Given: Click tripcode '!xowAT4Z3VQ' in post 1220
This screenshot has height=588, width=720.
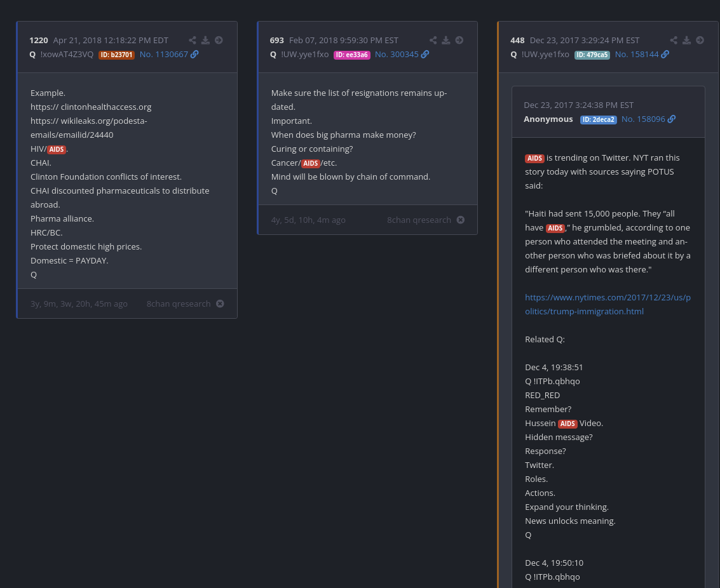Looking at the screenshot, I should coord(67,54).
